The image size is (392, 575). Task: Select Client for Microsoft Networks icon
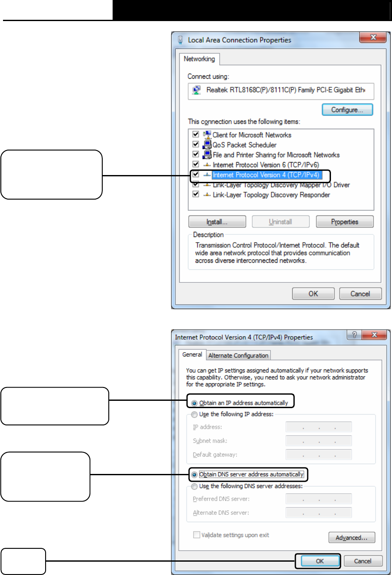207,135
